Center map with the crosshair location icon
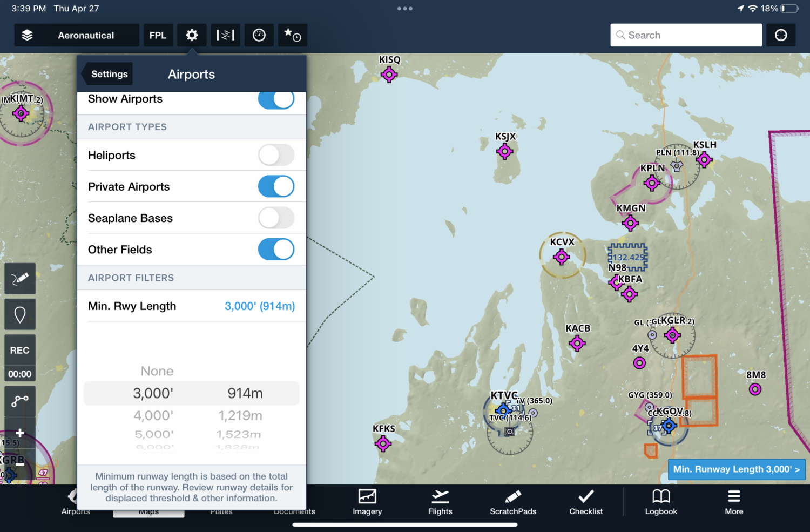 coord(781,35)
